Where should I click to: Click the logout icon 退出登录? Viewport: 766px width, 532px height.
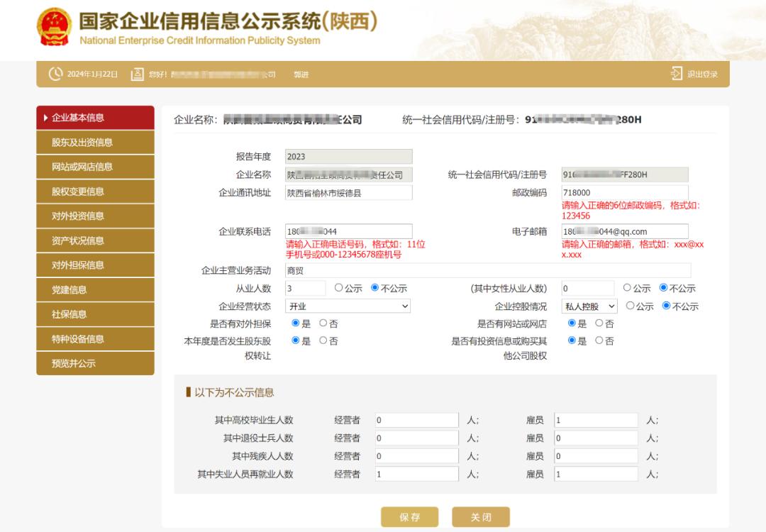click(676, 74)
